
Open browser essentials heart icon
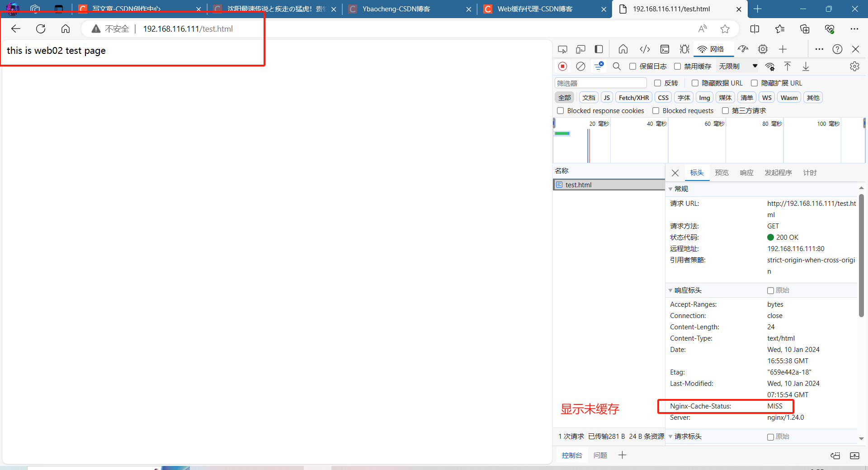pos(830,29)
